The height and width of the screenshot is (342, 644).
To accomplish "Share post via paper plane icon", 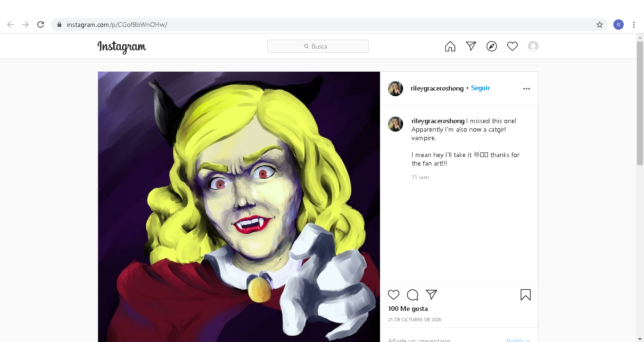I will pyautogui.click(x=431, y=295).
